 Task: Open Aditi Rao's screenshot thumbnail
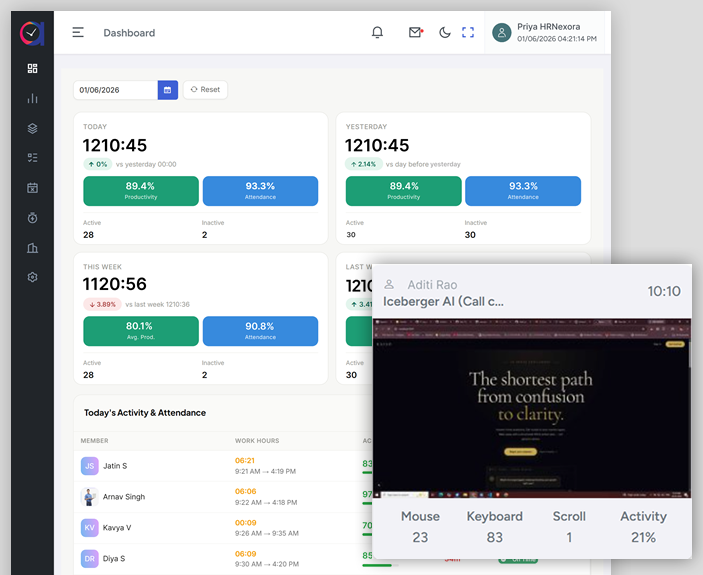[532, 408]
